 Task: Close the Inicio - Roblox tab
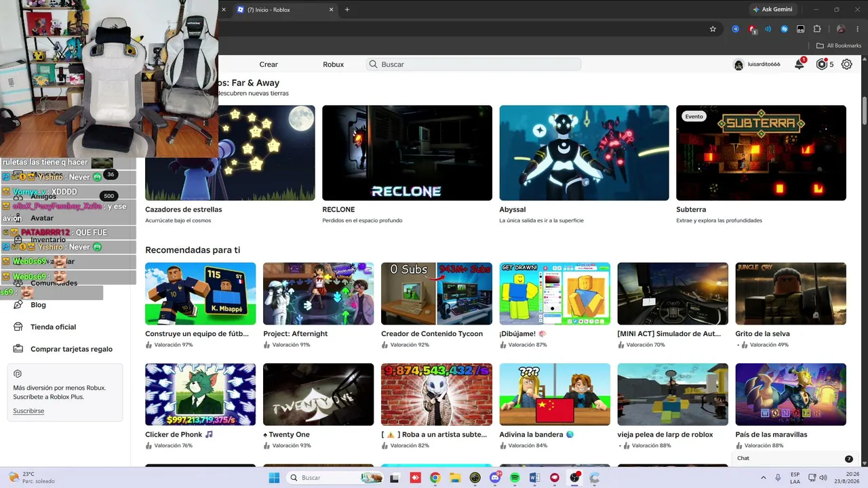click(x=332, y=9)
